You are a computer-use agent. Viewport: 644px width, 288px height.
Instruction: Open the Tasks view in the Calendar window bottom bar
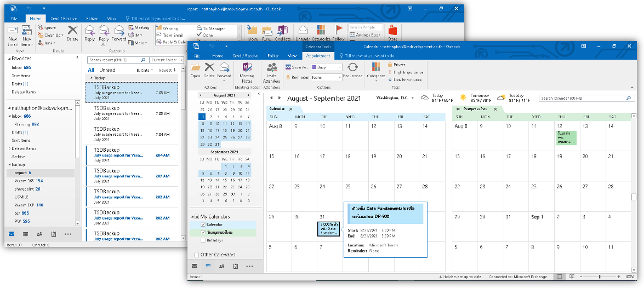point(235,266)
